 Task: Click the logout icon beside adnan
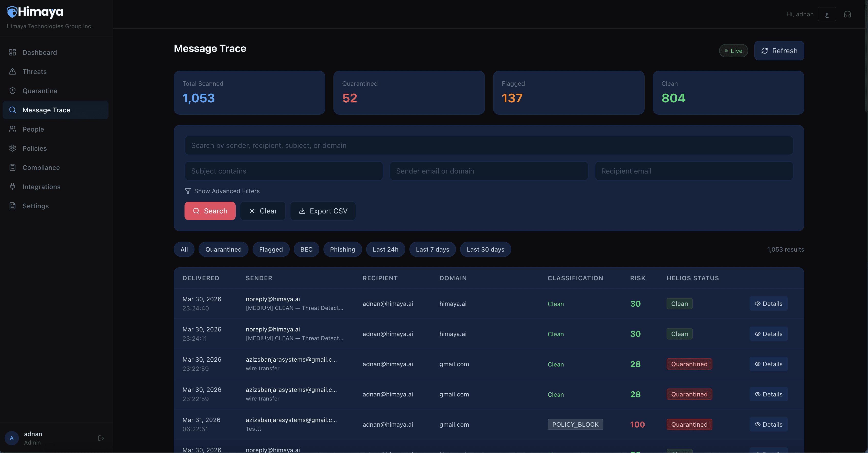[101, 438]
